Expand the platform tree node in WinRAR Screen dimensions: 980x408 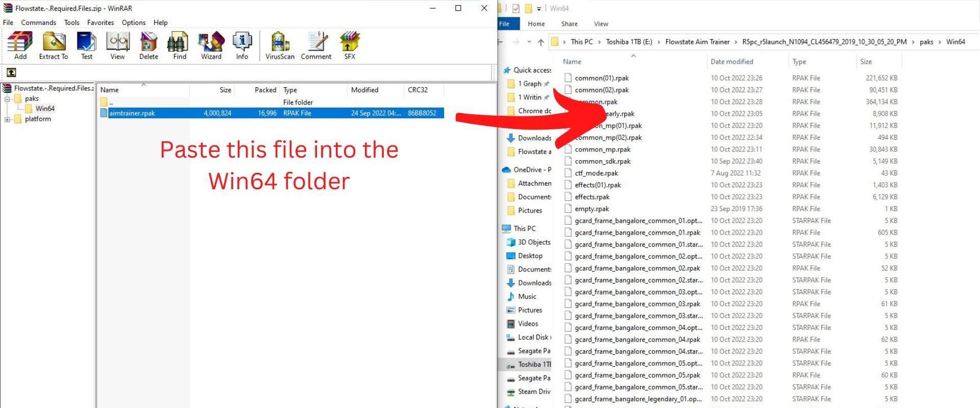click(8, 119)
